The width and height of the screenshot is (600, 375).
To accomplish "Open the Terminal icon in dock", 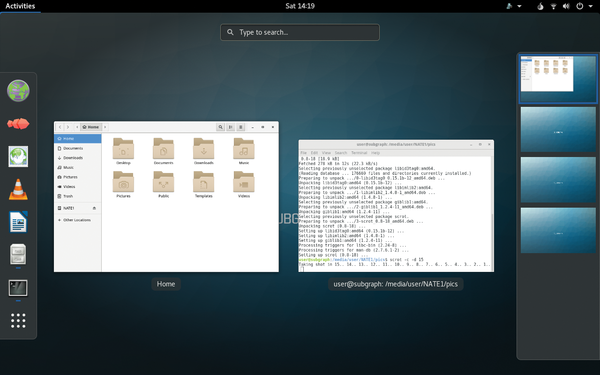I will [18, 288].
